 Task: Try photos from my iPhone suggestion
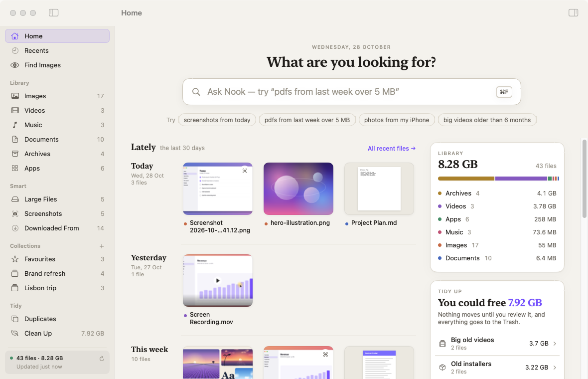(x=397, y=120)
